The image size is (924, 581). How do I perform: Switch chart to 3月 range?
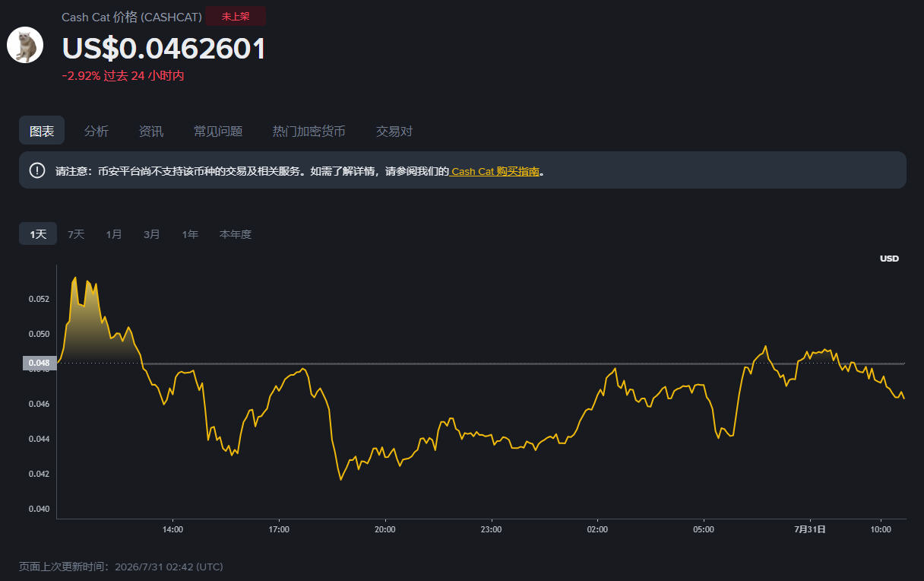click(x=152, y=234)
